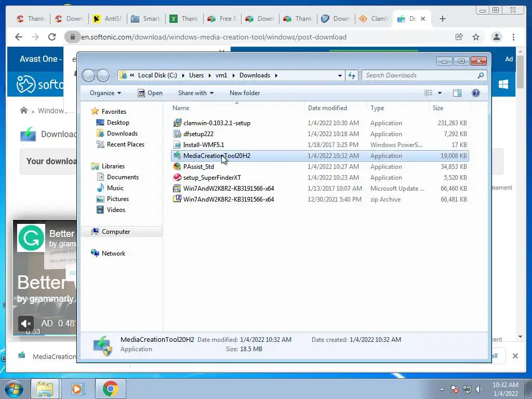Sort by the Name column header
This screenshot has height=399, width=532.
(x=236, y=108)
